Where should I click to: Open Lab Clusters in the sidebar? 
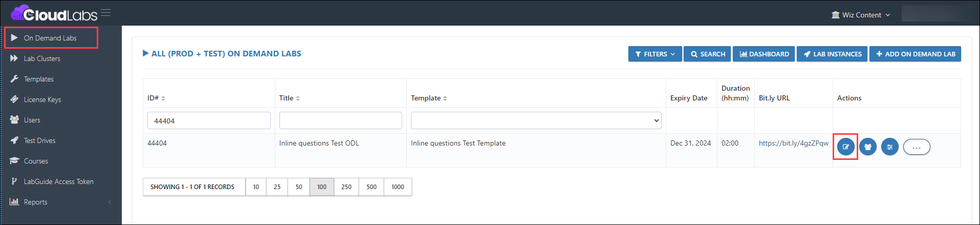click(x=42, y=58)
